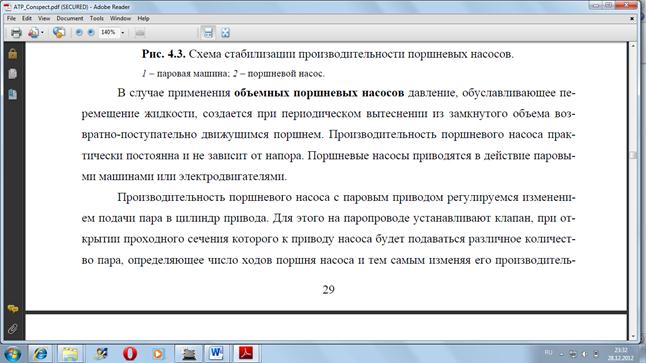
Task: Click the fit page fullscreen icon
Action: (225, 33)
